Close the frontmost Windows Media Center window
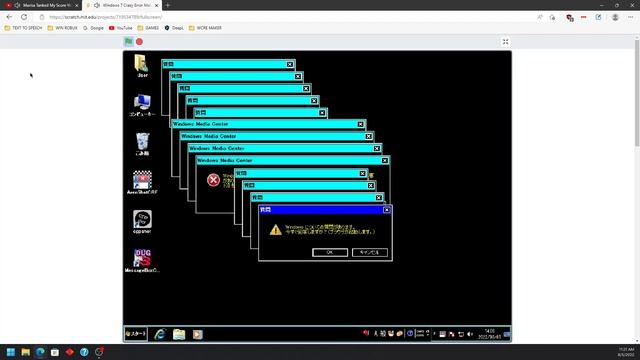Image resolution: width=640 pixels, height=360 pixels. point(384,160)
